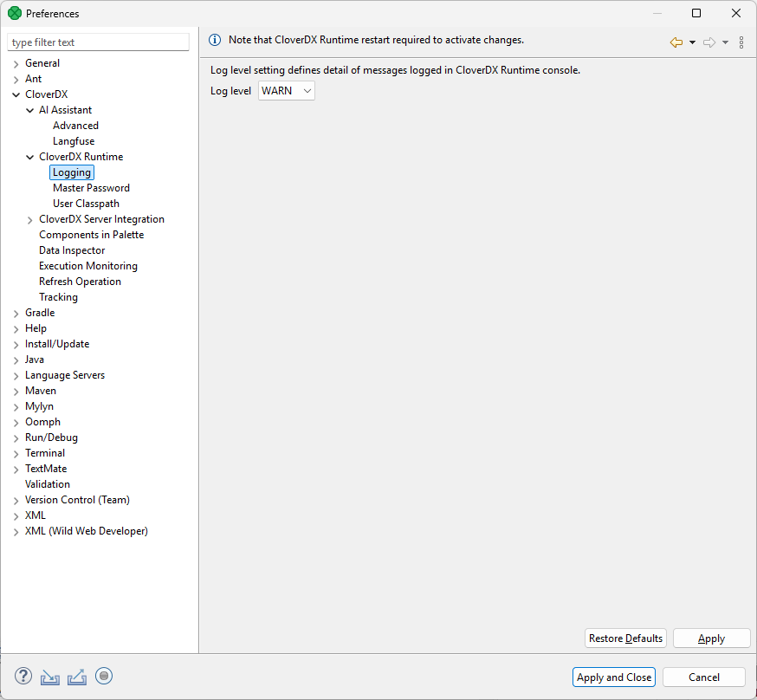Expand the Ant tree node

pos(16,79)
